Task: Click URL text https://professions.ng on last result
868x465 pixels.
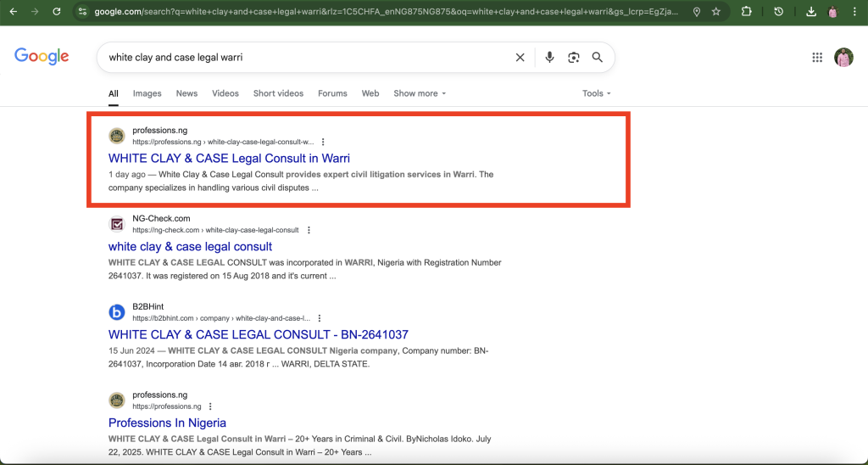Action: 167,406
